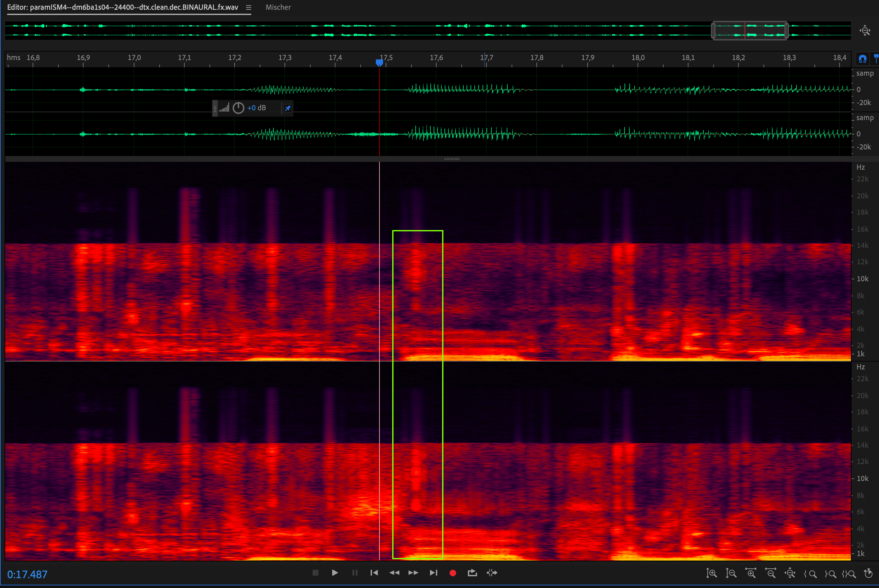Image resolution: width=879 pixels, height=588 pixels.
Task: Adjust the +0 dB volume knob
Action: point(239,108)
